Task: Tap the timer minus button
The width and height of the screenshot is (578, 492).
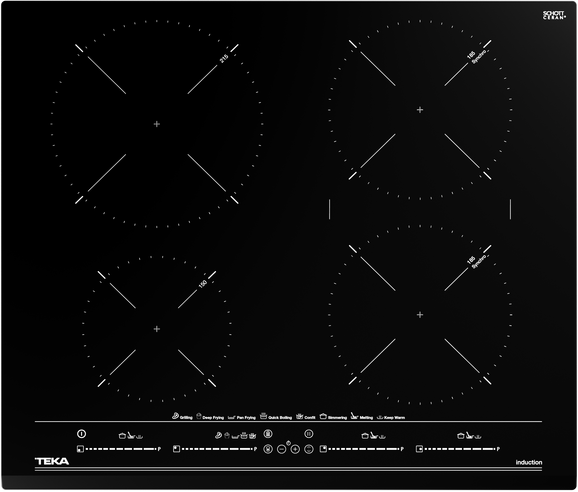Action: tap(281, 449)
